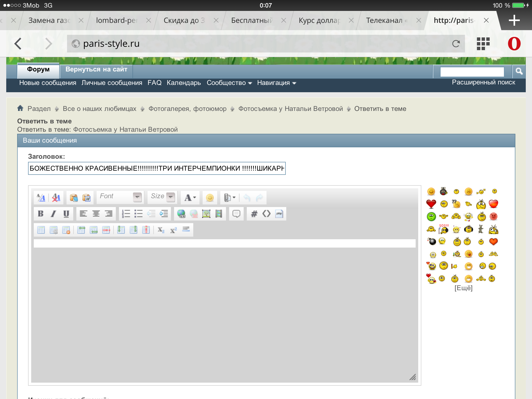
Task: Apply superscript formatting
Action: tap(173, 230)
